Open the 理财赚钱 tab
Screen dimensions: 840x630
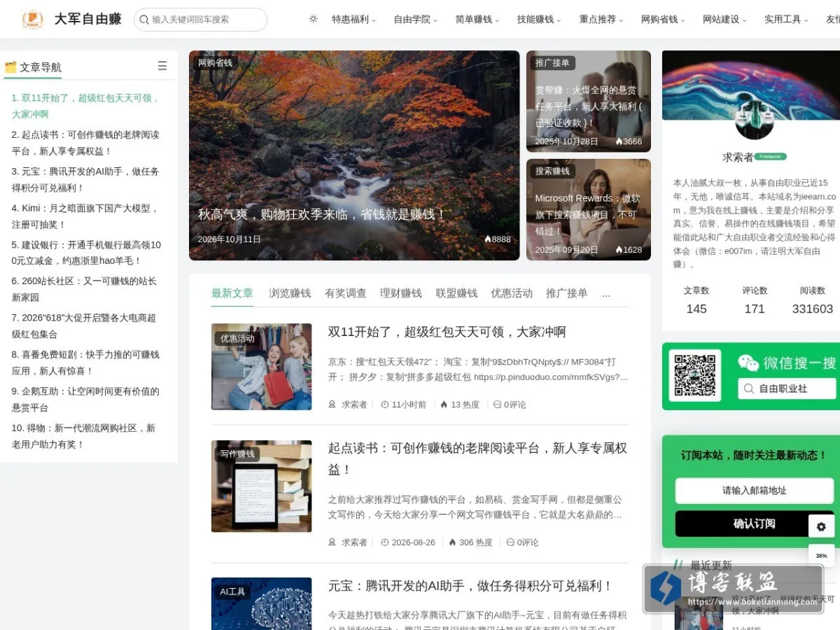tap(401, 293)
